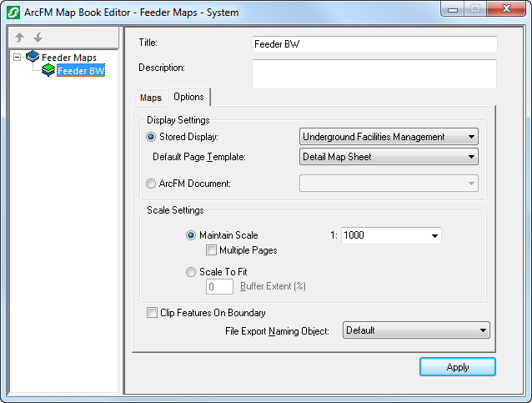Click the Feeder Maps book icon
This screenshot has height=403, width=532.
click(x=33, y=58)
